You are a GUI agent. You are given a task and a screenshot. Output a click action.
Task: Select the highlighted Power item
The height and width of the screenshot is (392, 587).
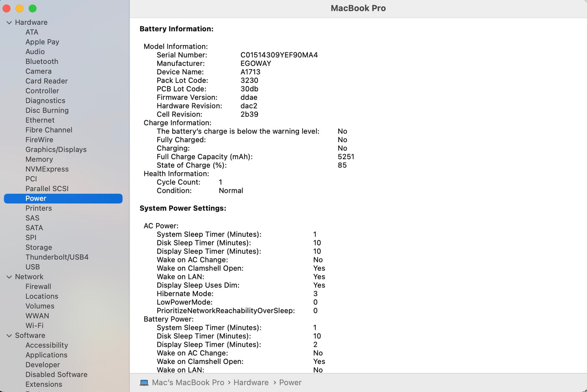pos(36,199)
